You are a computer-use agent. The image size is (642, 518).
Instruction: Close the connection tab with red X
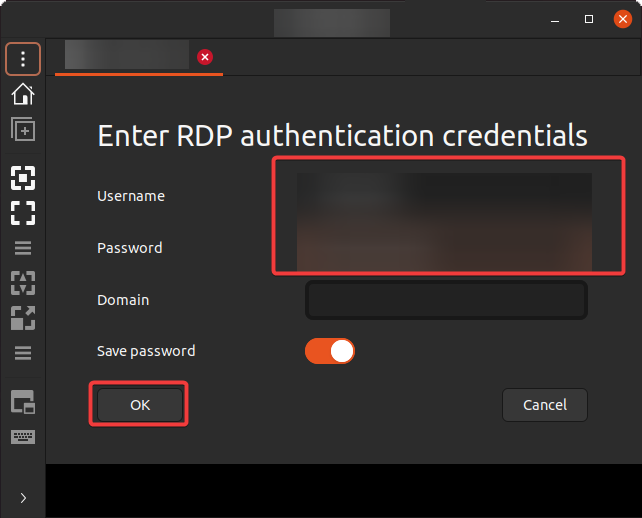(x=205, y=57)
